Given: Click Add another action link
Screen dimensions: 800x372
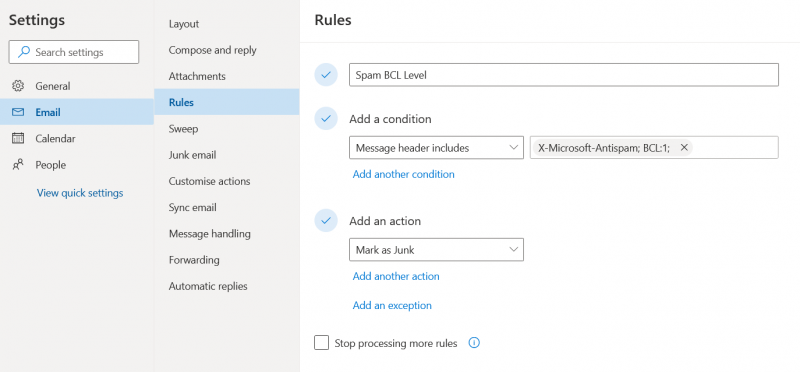Looking at the screenshot, I should [396, 276].
